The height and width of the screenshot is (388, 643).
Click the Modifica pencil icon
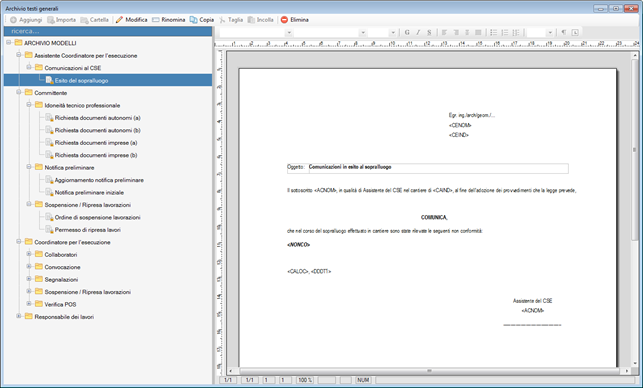pos(119,20)
